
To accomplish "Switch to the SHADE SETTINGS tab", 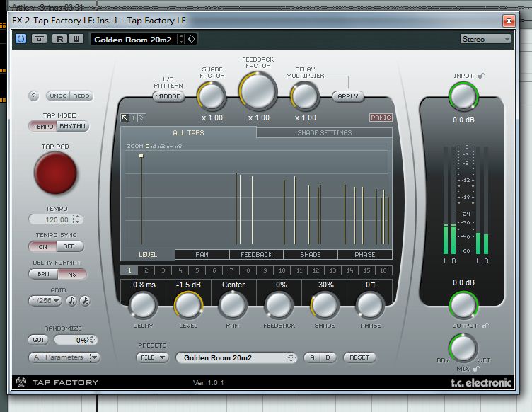I will [x=324, y=132].
